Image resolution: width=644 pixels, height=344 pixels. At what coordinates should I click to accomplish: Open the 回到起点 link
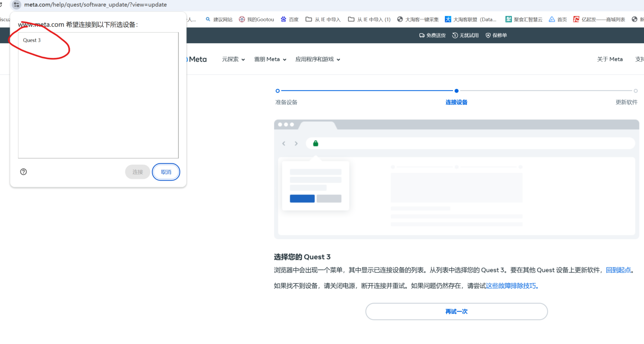tap(618, 270)
